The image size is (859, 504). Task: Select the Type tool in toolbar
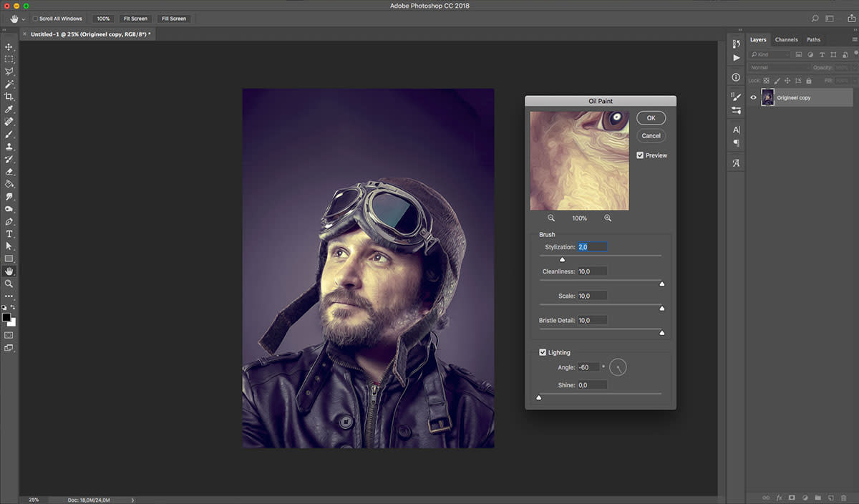point(9,234)
